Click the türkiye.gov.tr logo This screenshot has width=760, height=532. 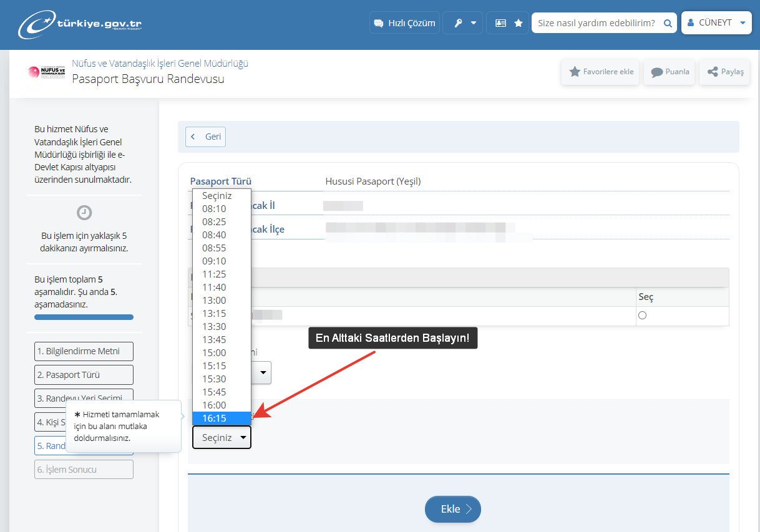(80, 25)
